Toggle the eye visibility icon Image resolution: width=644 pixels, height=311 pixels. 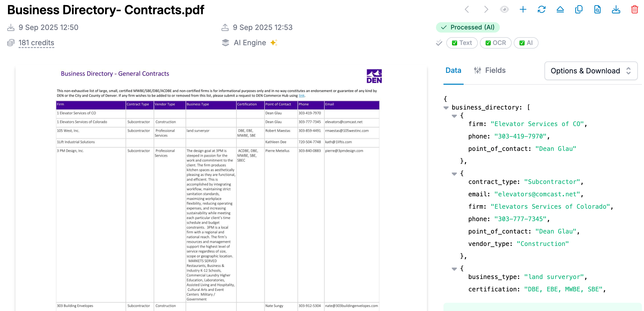pos(504,10)
